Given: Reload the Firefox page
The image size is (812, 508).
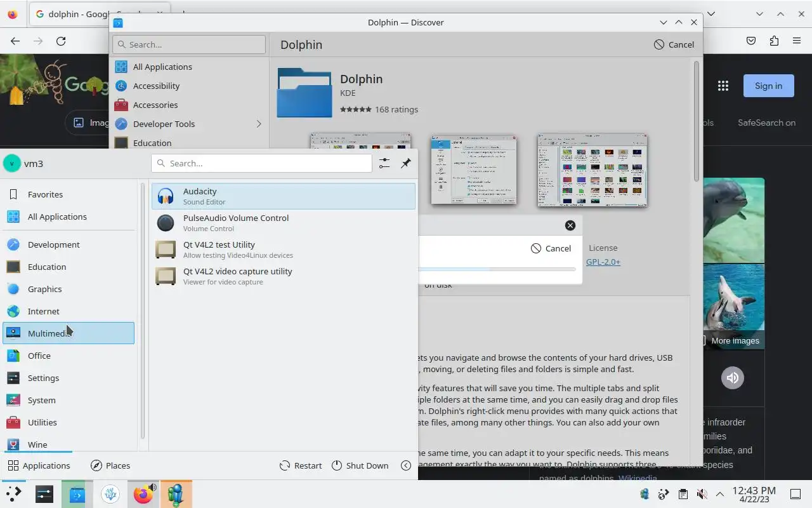Looking at the screenshot, I should tap(61, 41).
